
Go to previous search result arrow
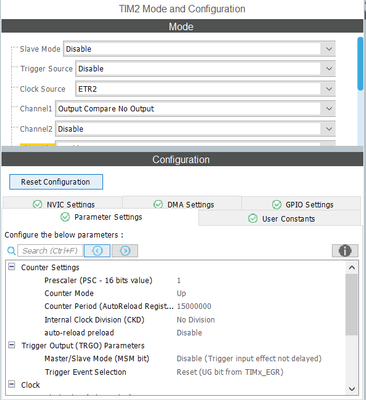tap(97, 251)
